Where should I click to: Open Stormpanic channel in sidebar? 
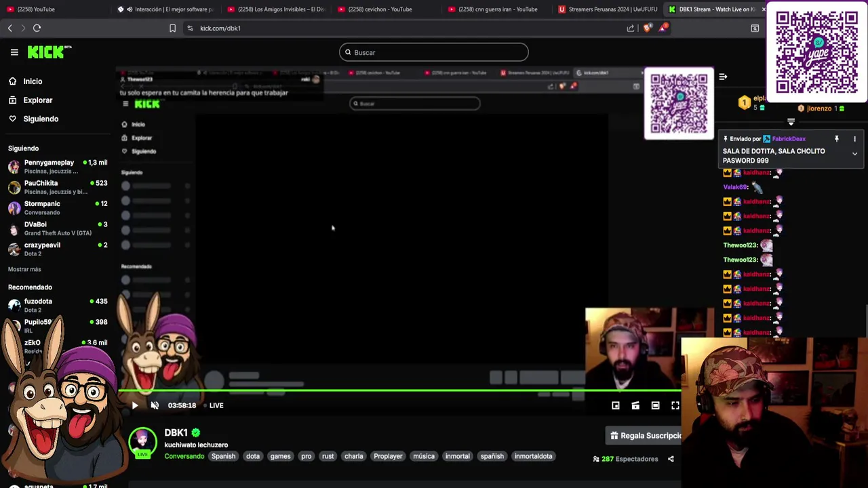coord(58,207)
